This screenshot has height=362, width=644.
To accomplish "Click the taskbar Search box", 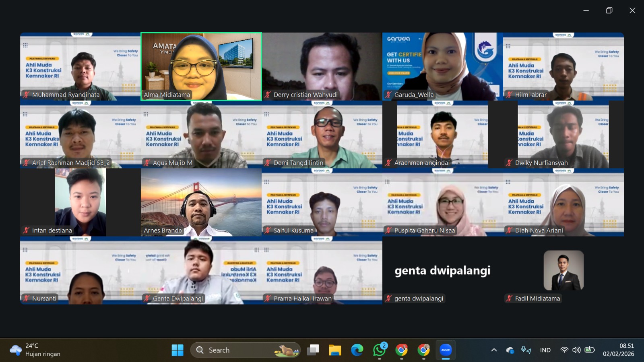I will coord(246,350).
